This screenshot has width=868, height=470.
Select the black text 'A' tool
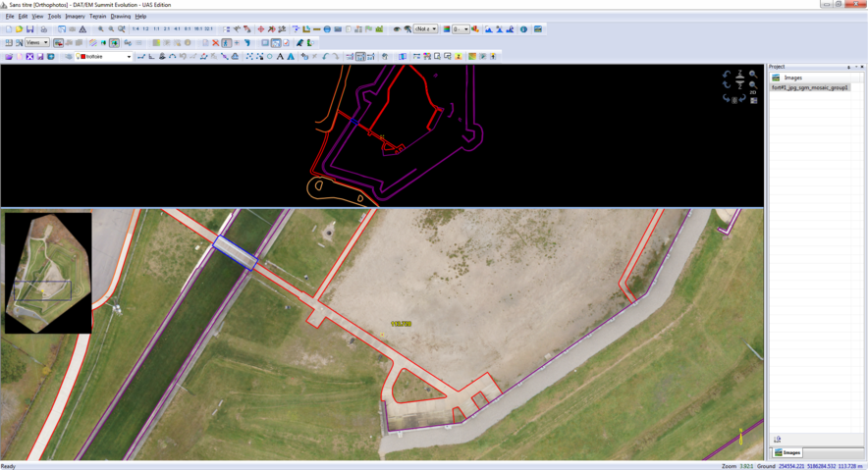[280, 56]
